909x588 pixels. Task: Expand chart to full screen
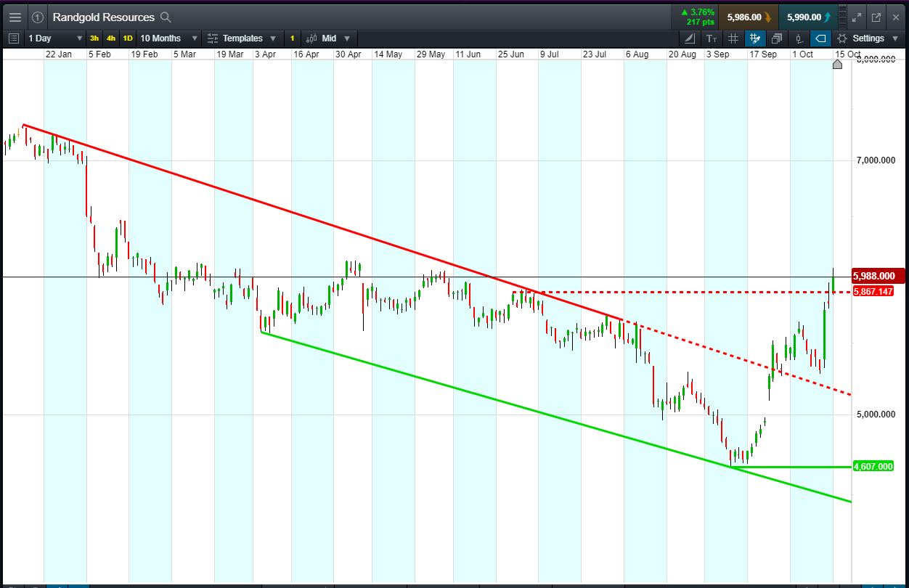[x=857, y=17]
